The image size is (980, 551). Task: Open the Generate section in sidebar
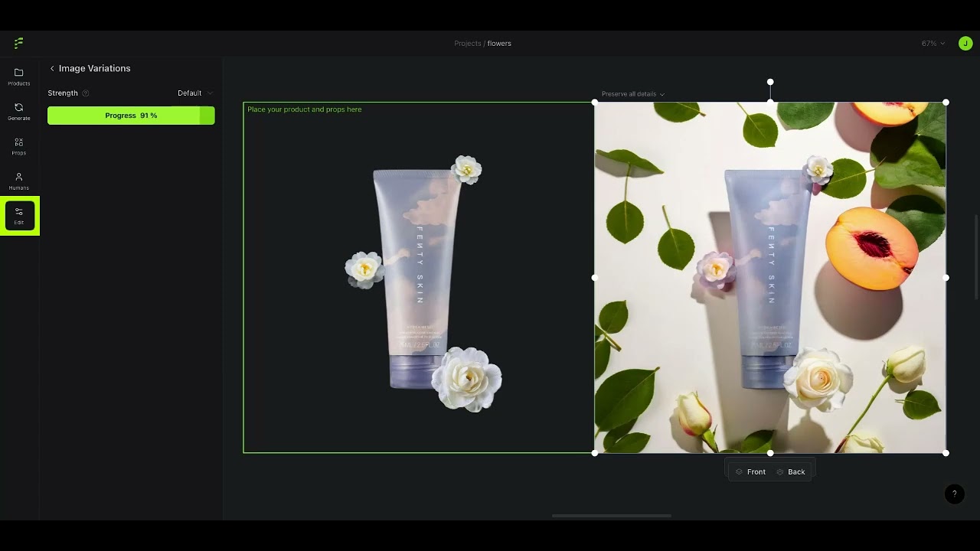point(19,112)
